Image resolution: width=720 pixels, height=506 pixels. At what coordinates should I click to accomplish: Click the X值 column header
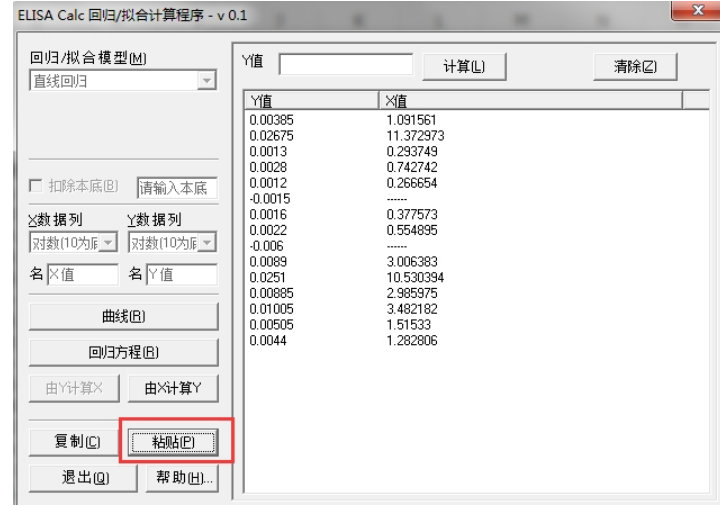531,100
